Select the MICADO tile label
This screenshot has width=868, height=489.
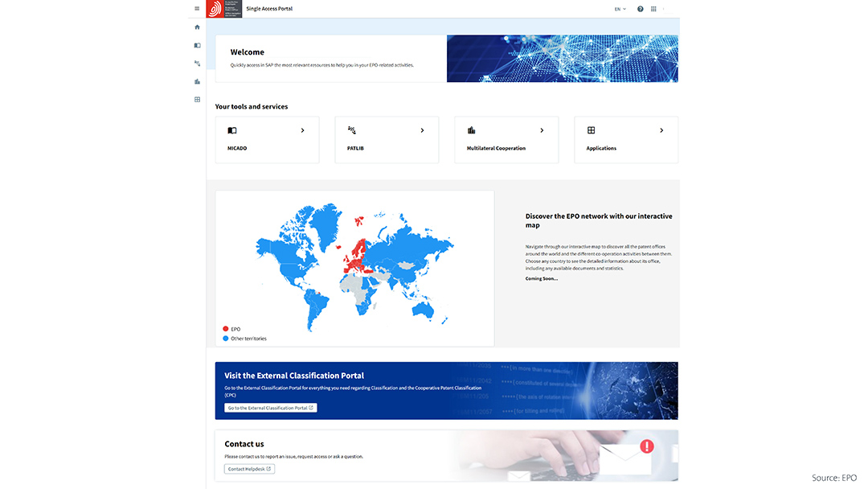tap(237, 149)
